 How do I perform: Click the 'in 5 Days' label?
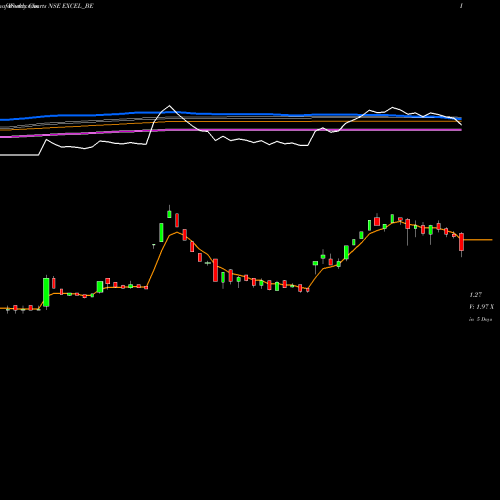pyautogui.click(x=481, y=319)
